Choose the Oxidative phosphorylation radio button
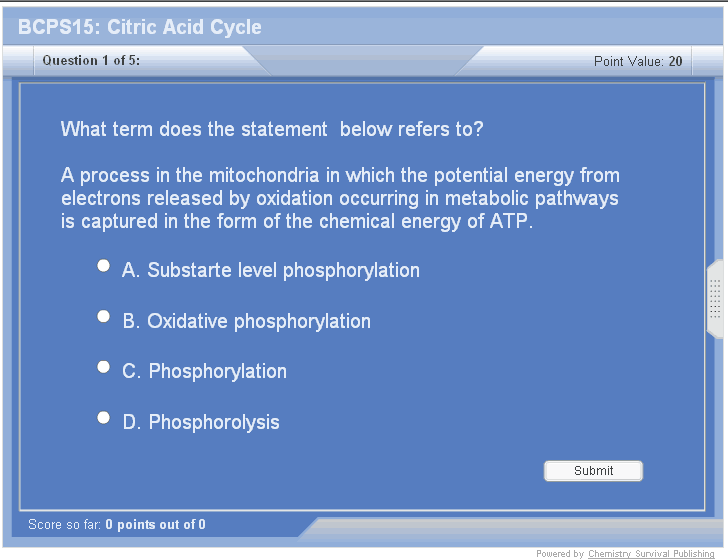The width and height of the screenshot is (728, 560). 103,316
